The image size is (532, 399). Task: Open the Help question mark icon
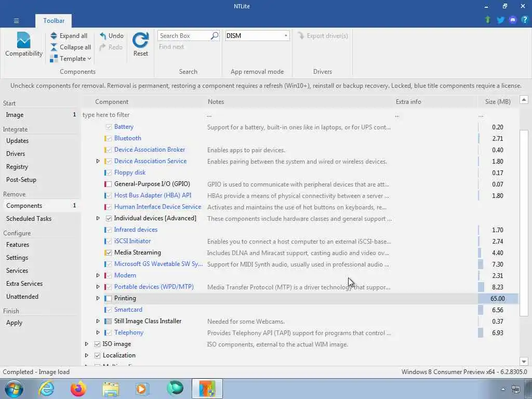[525, 20]
